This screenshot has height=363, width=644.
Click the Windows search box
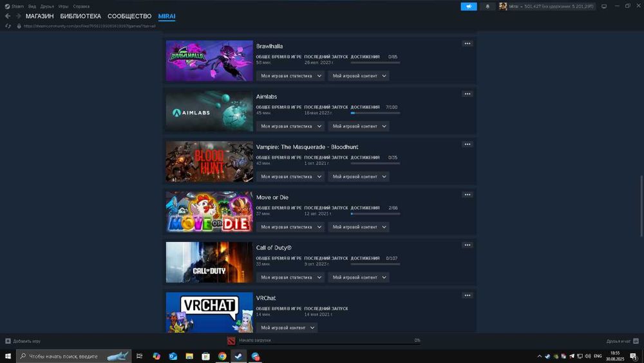(74, 356)
